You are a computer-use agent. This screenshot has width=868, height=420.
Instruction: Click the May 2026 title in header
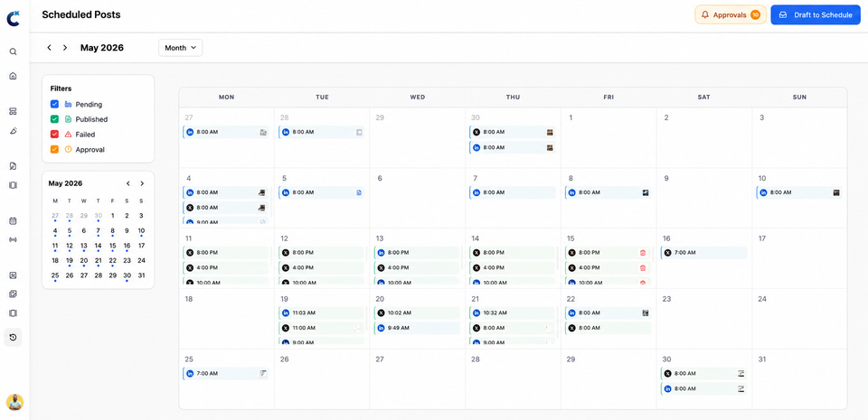[x=102, y=48]
